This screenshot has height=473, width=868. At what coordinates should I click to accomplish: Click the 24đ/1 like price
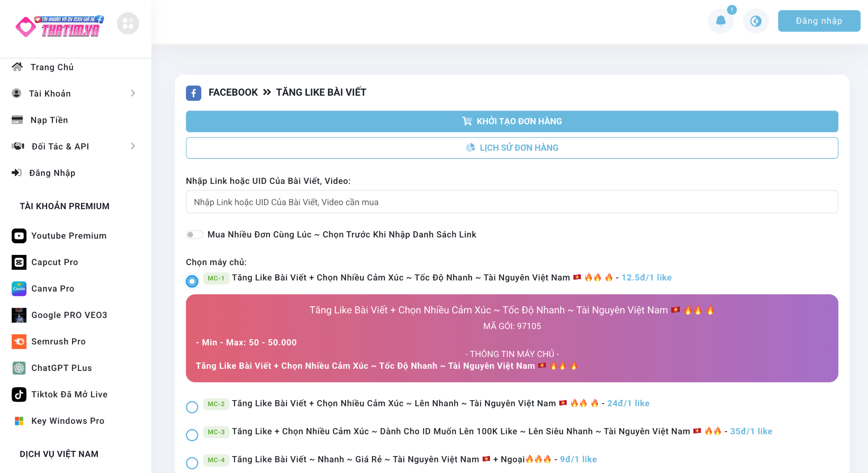(628, 404)
